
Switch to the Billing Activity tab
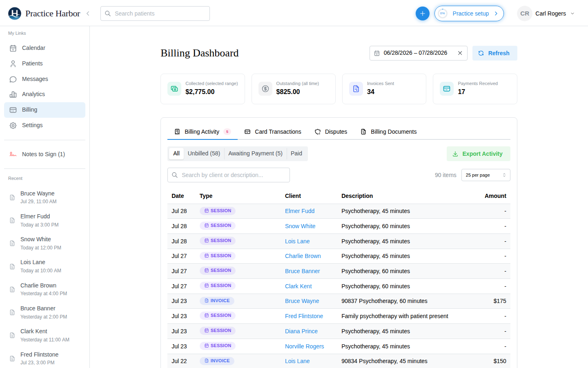pos(203,132)
